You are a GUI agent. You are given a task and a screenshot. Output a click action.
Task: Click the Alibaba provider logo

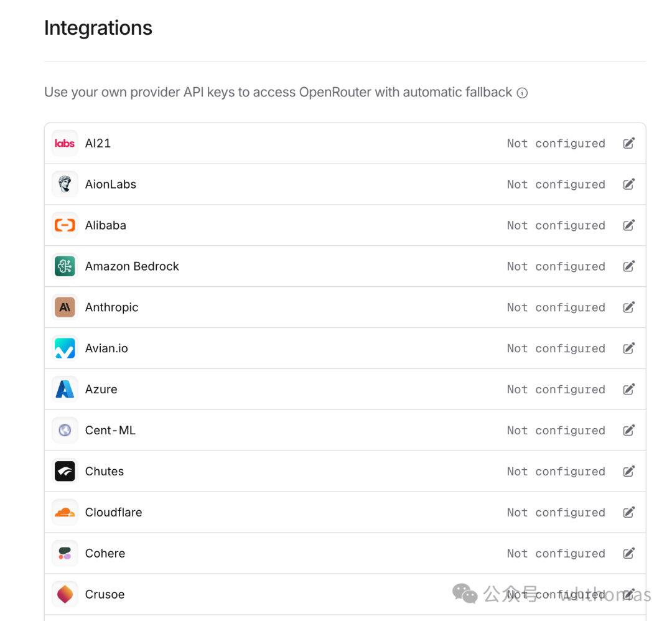click(65, 225)
